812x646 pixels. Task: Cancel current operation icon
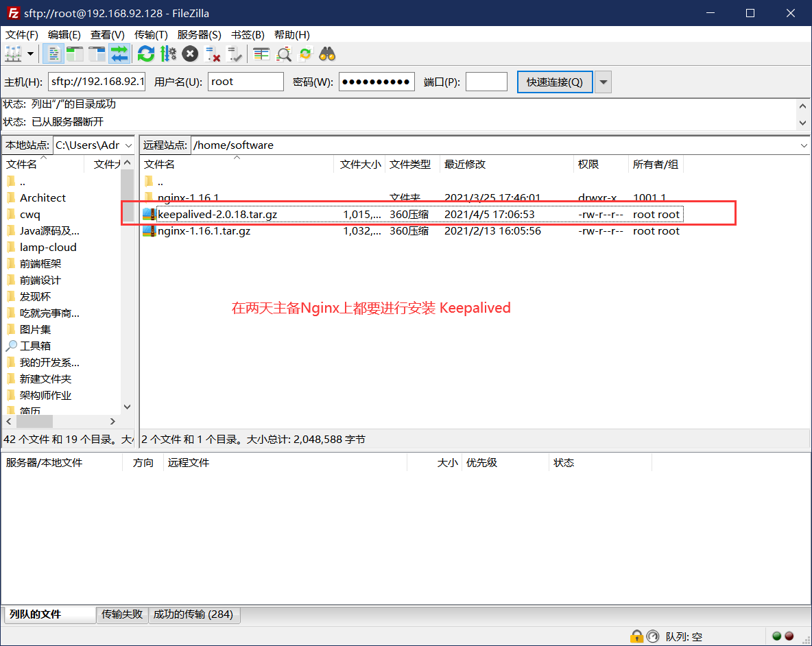(x=190, y=53)
